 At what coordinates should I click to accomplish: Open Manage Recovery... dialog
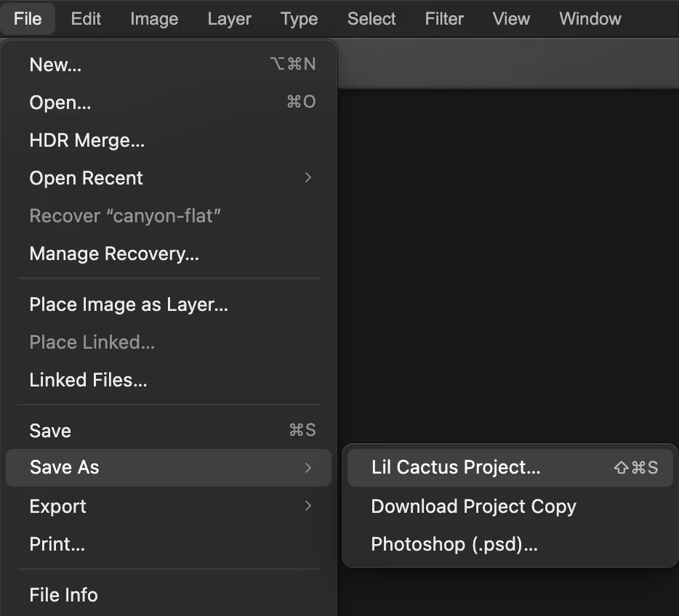point(169,254)
